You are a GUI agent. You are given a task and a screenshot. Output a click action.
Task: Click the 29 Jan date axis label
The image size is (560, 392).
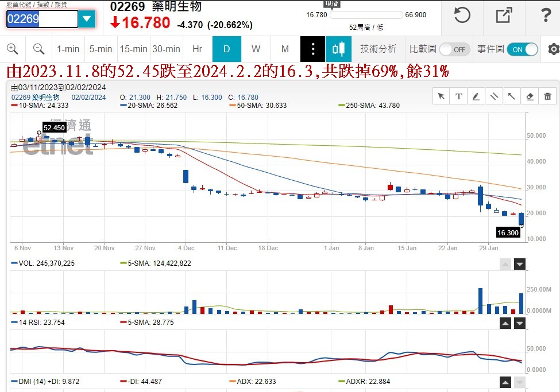(488, 248)
